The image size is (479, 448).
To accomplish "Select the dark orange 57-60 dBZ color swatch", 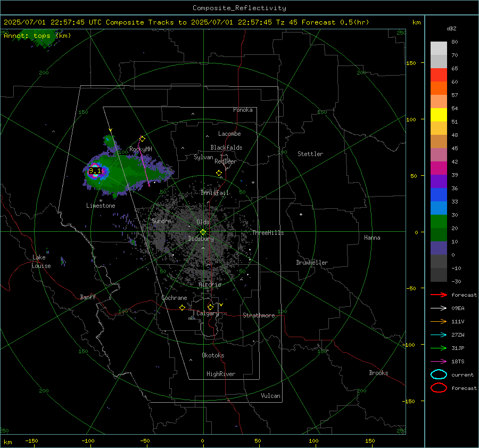I will 439,88.
